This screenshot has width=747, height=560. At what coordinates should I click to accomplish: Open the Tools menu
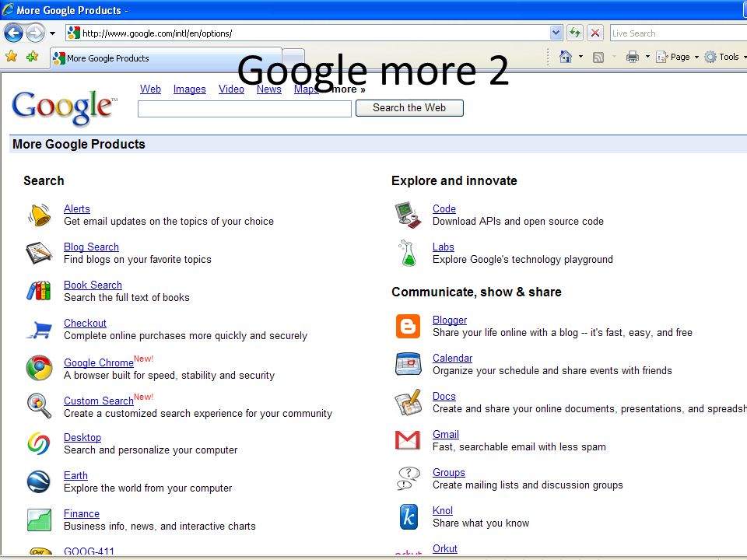click(x=724, y=57)
